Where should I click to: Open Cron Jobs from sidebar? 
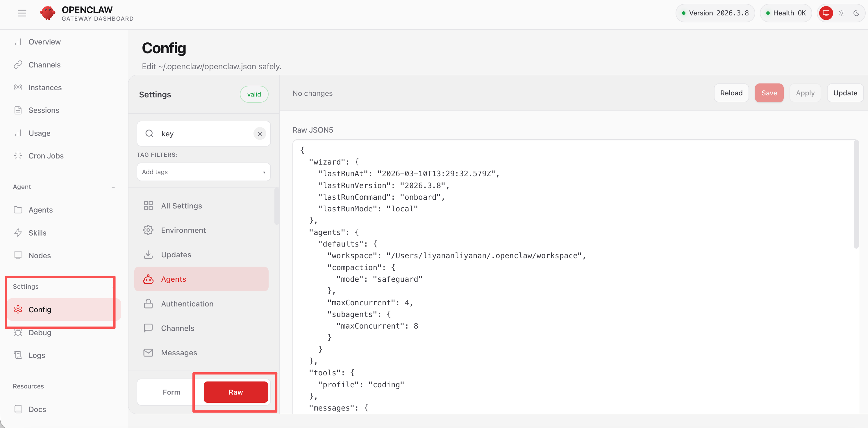point(46,156)
